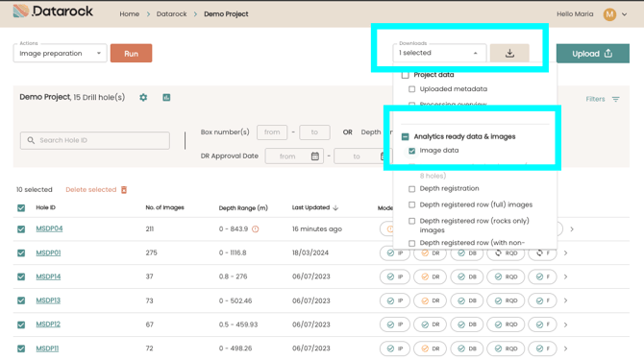Expand the MSDP13 row chevron

(565, 300)
